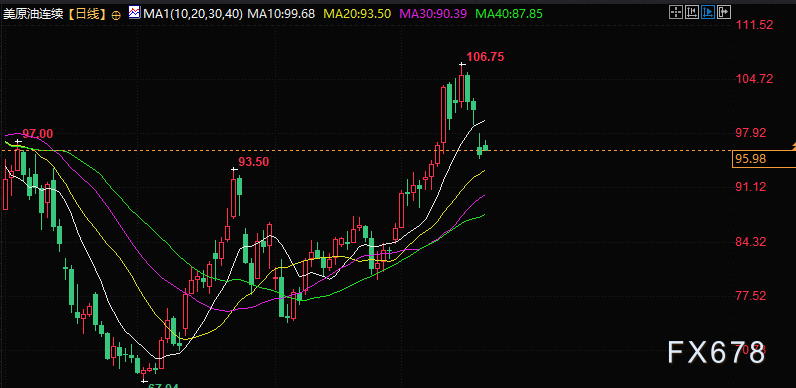This screenshot has width=796, height=388.
Task: Click the crosshair cursor mode icon
Action: pos(676,12)
